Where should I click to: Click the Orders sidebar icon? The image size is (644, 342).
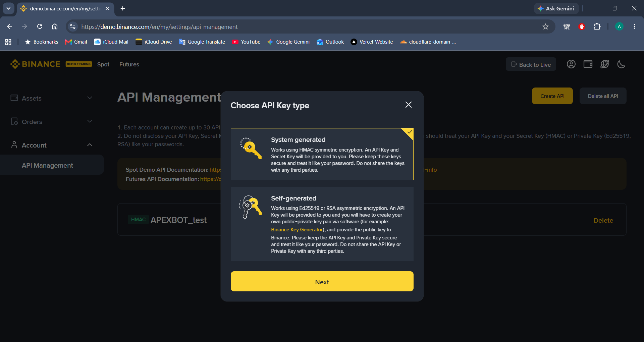click(14, 121)
